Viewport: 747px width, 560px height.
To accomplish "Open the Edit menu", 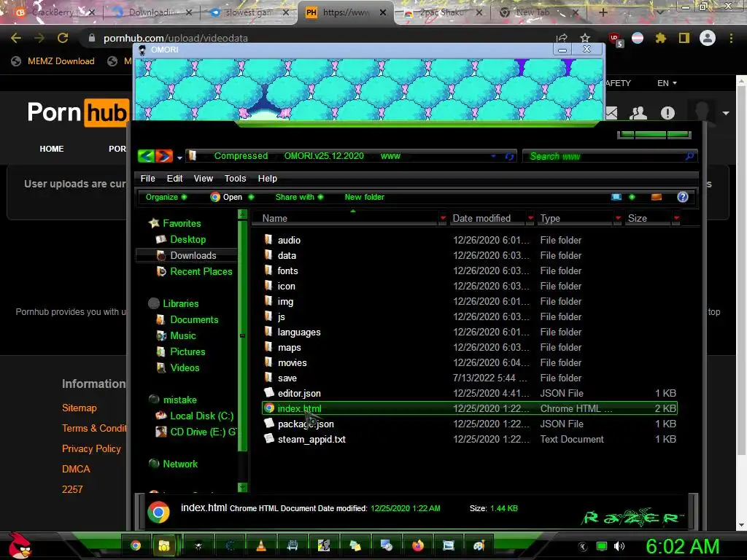I will click(174, 178).
